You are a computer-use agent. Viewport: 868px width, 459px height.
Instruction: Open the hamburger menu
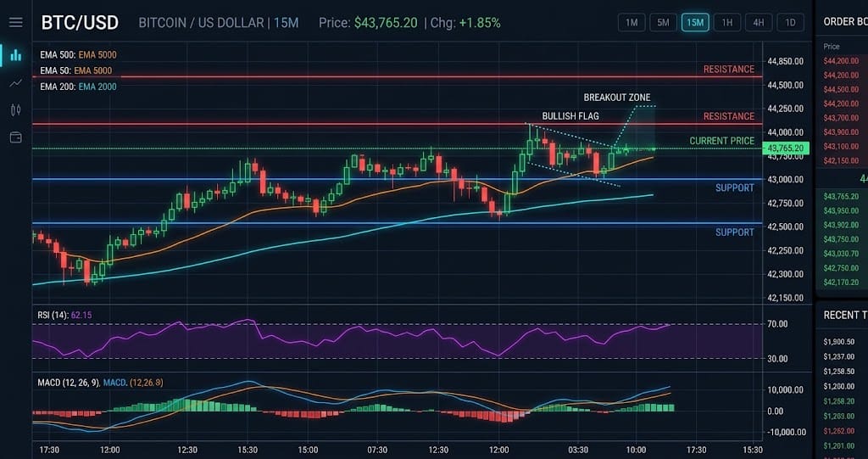(16, 22)
